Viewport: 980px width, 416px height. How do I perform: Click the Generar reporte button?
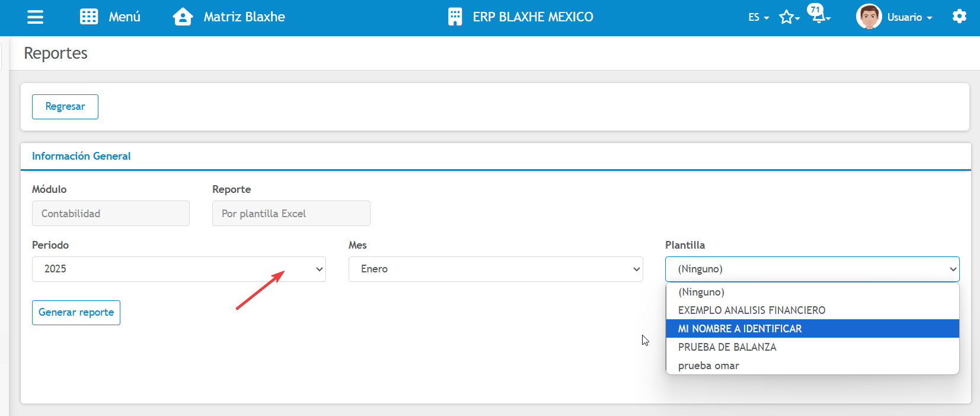point(76,313)
